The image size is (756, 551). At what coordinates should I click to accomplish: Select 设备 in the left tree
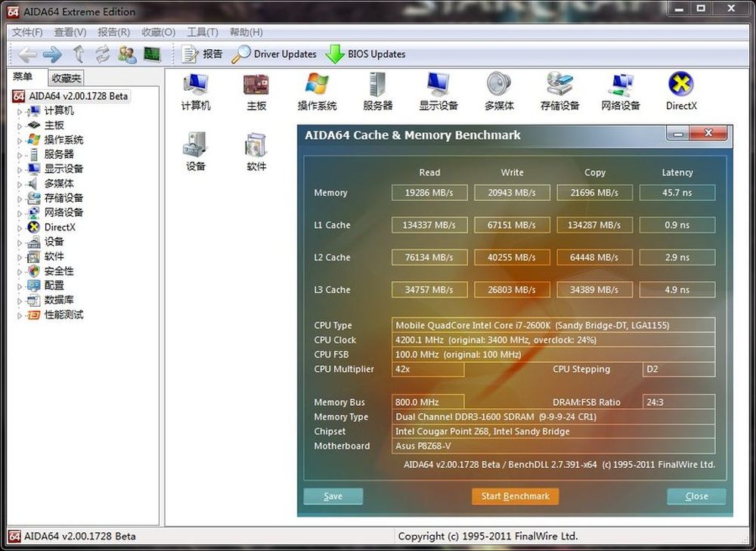point(54,242)
